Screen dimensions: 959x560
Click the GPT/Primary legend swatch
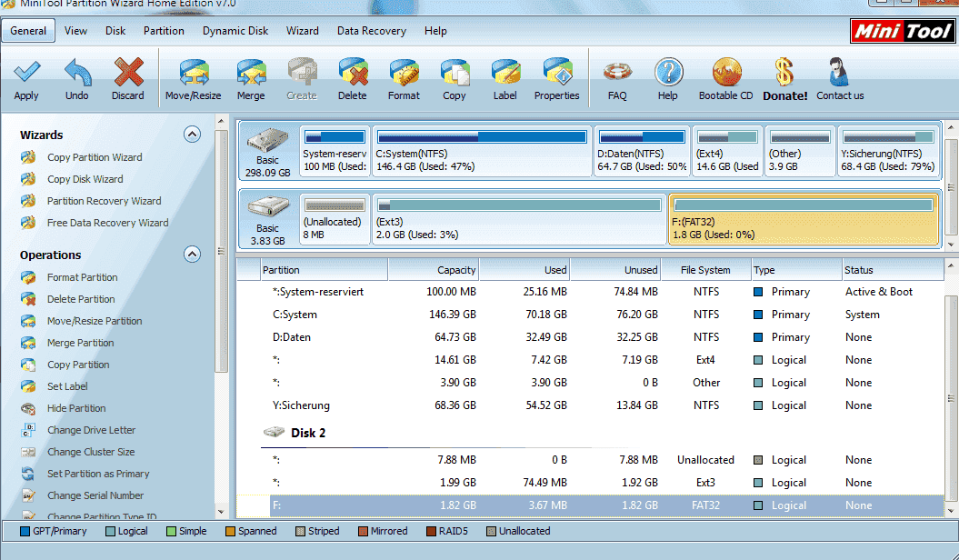pyautogui.click(x=25, y=531)
